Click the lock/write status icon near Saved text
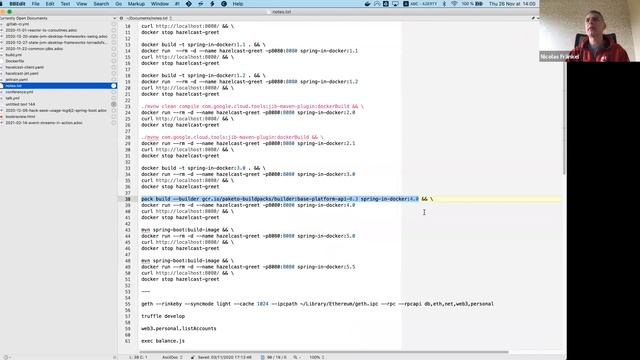The height and width of the screenshot is (360, 640). pos(193,357)
